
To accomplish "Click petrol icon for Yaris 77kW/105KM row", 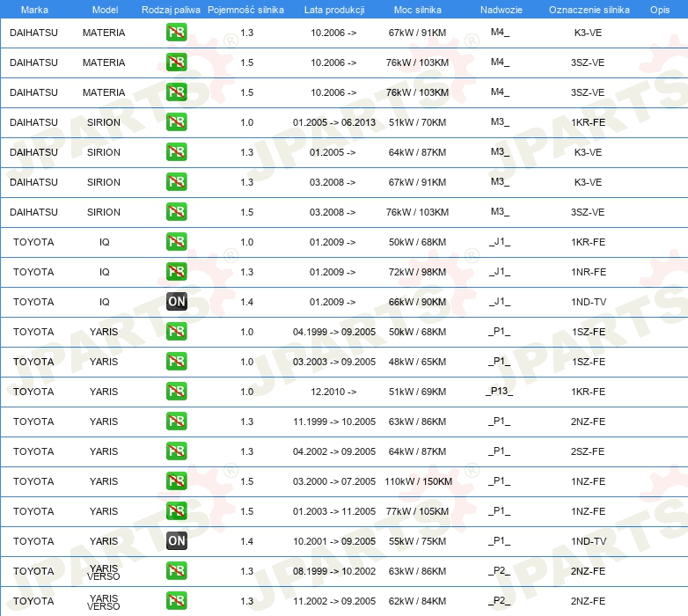I will 176,510.
